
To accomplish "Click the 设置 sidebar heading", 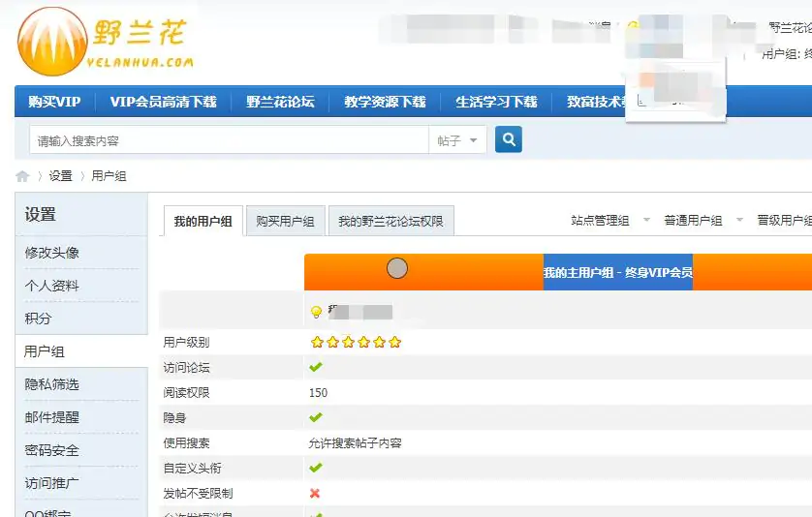I will [x=41, y=214].
